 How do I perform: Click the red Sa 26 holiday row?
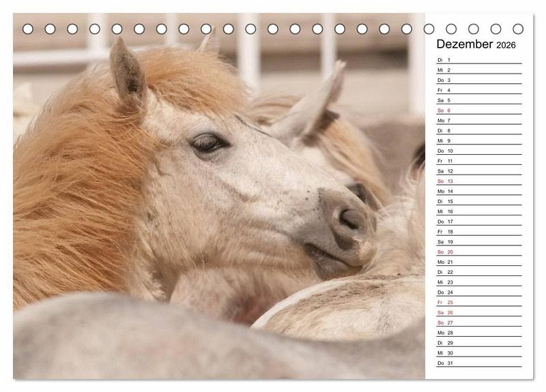(478, 312)
